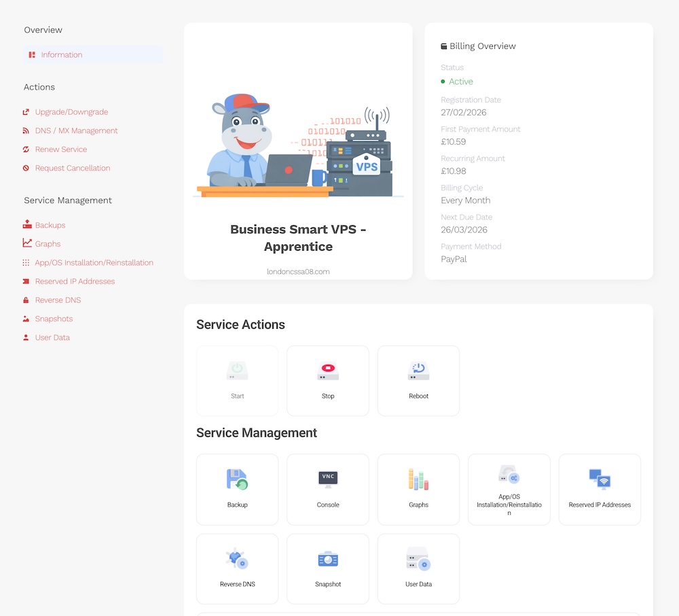Go to DNS / MX Management link
The height and width of the screenshot is (616, 679).
tap(76, 130)
